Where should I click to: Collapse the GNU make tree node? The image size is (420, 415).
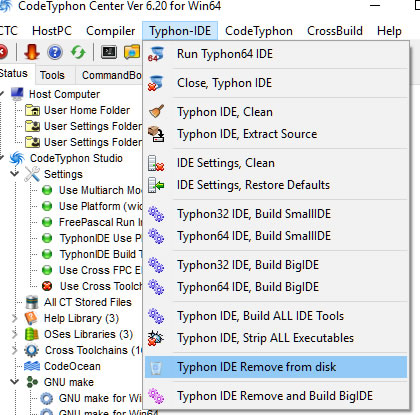pyautogui.click(x=15, y=382)
